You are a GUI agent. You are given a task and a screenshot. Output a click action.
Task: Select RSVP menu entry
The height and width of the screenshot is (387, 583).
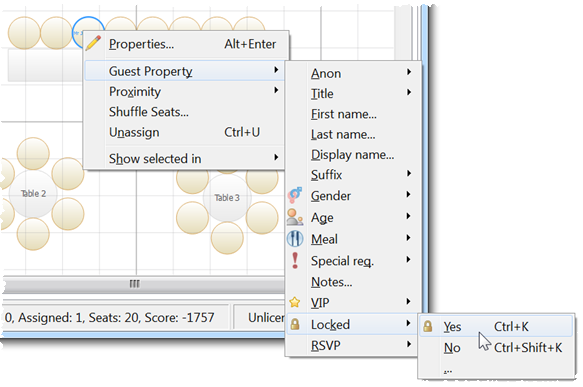point(353,345)
